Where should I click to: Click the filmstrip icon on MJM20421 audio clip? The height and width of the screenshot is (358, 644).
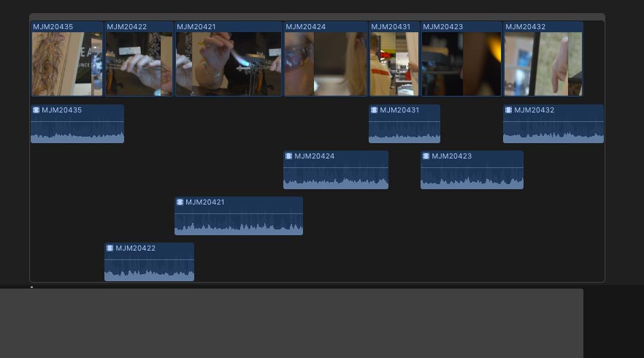[180, 202]
